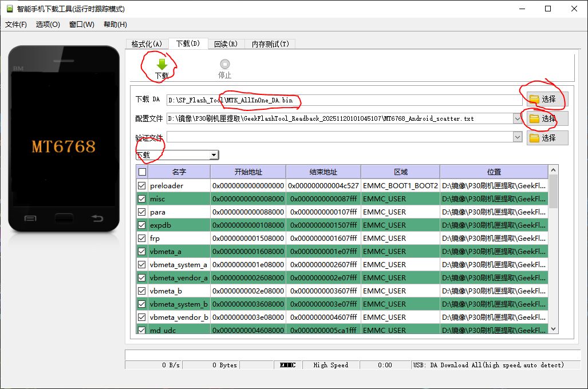588x389 pixels.
Task: Open the 配置文件 path dropdown arrow
Action: pyautogui.click(x=518, y=118)
